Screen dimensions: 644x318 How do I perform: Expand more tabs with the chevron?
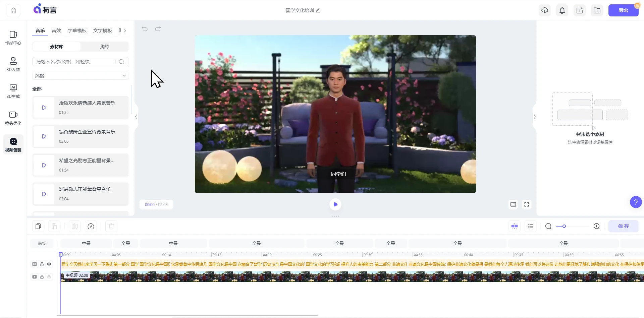point(125,30)
